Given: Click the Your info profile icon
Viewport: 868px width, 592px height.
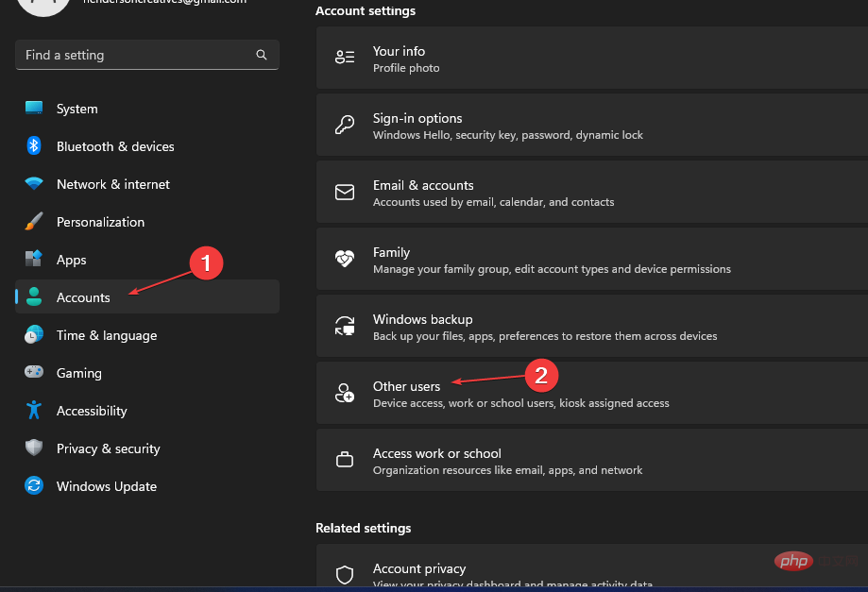Looking at the screenshot, I should click(x=345, y=57).
